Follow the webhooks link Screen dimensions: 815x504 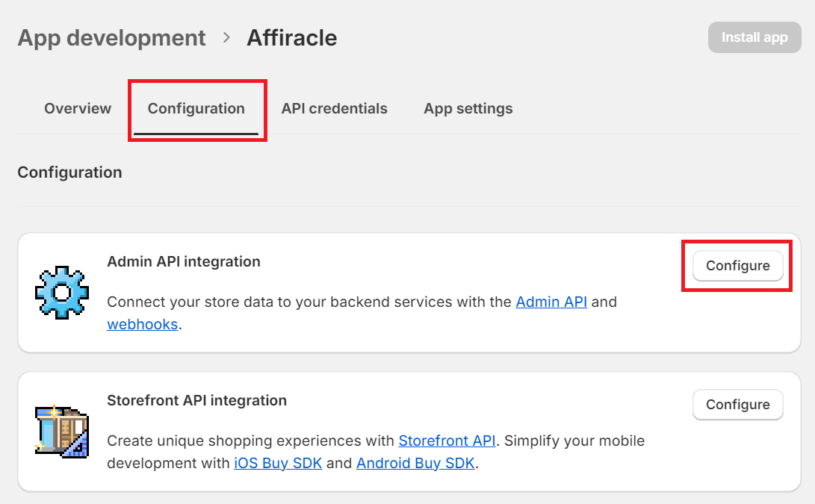pyautogui.click(x=143, y=324)
